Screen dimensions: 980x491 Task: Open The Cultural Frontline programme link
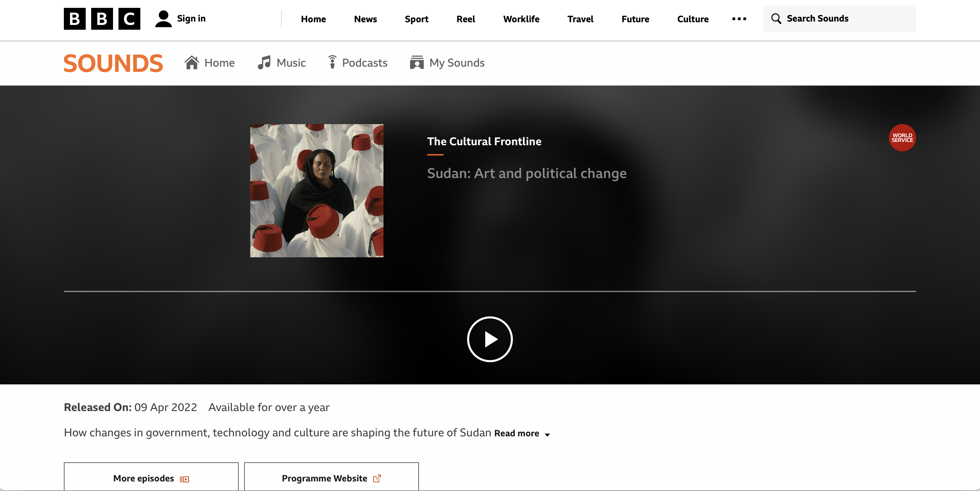coord(484,141)
